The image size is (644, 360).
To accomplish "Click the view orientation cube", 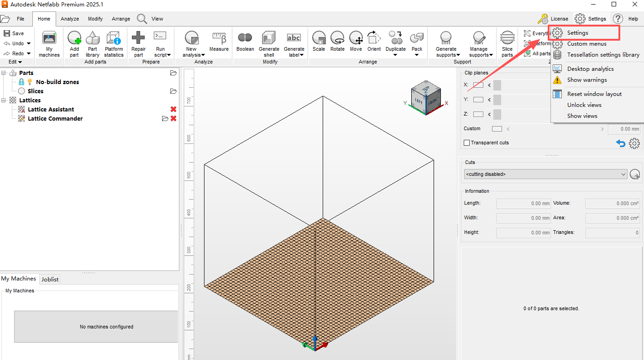I will (425, 98).
